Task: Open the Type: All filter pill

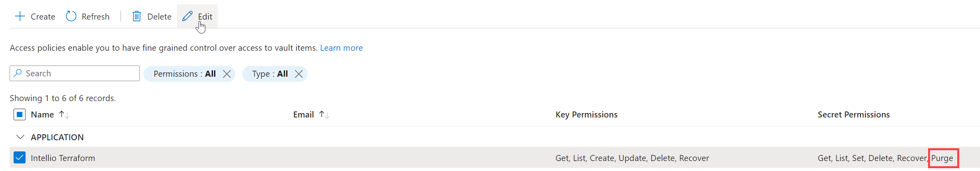Action: (x=270, y=74)
